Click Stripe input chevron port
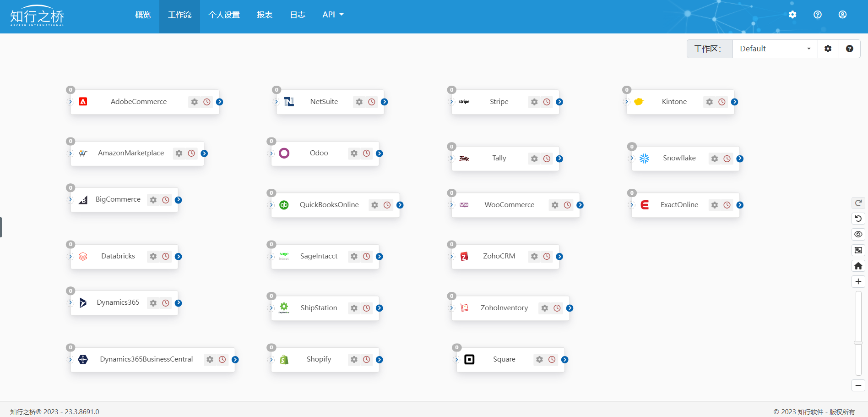Screen dimensions: 868x417 [451, 102]
